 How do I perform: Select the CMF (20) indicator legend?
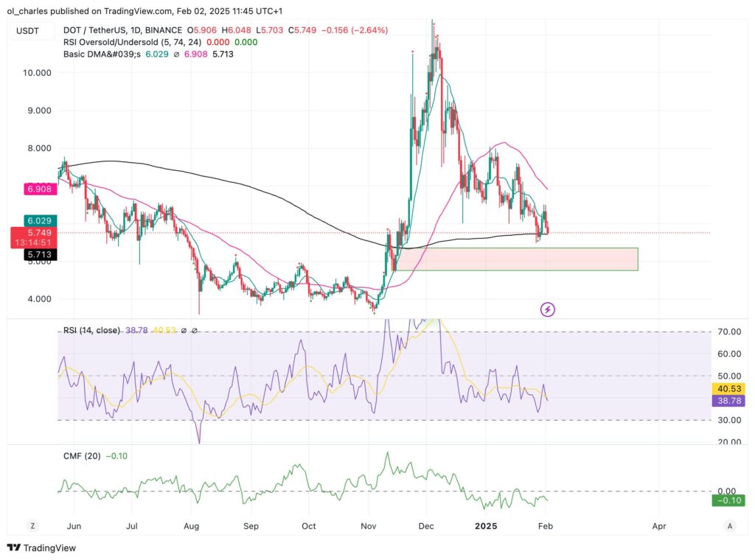[x=83, y=456]
